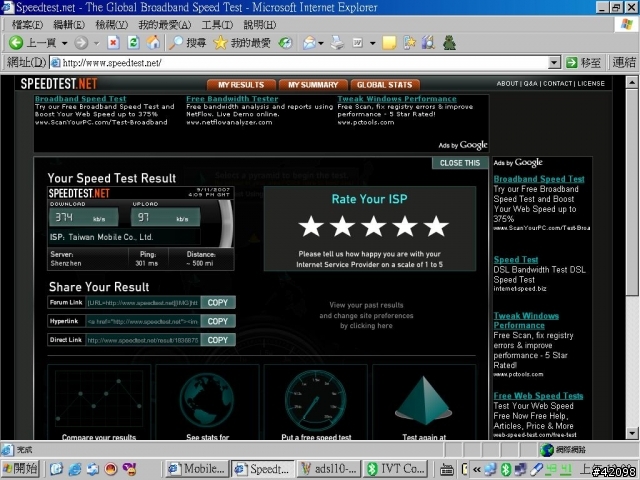Open the Mail envelope icon
The height and width of the screenshot is (480, 640).
310,42
